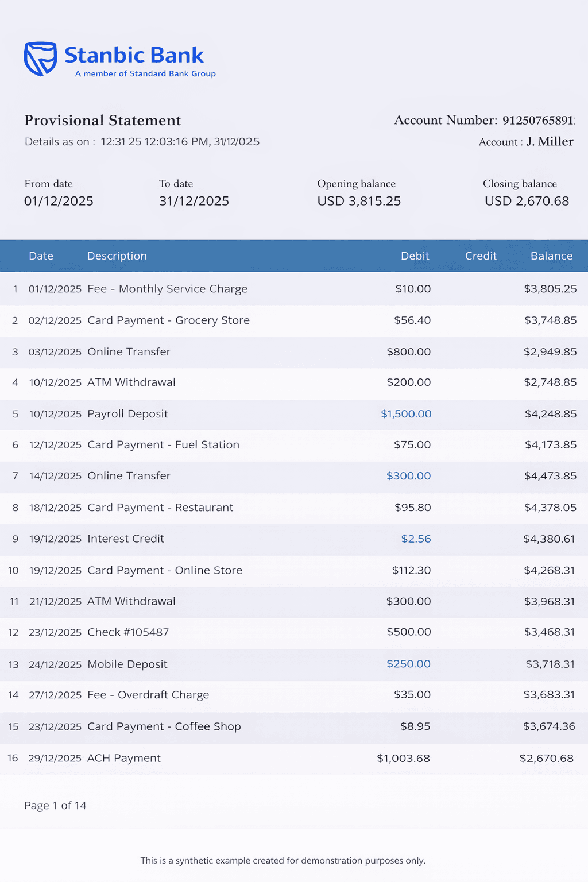This screenshot has width=588, height=882.
Task: Sort by the Debit column header
Action: (415, 256)
